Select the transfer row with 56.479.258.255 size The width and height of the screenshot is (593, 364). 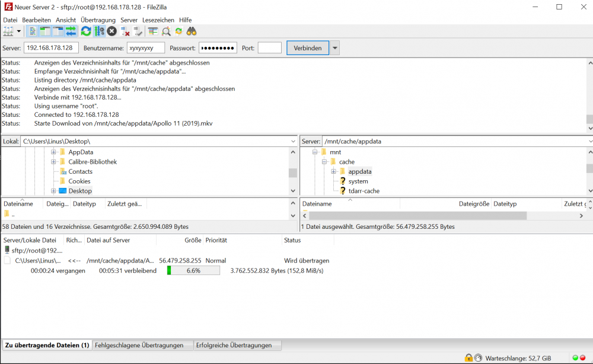point(167,260)
